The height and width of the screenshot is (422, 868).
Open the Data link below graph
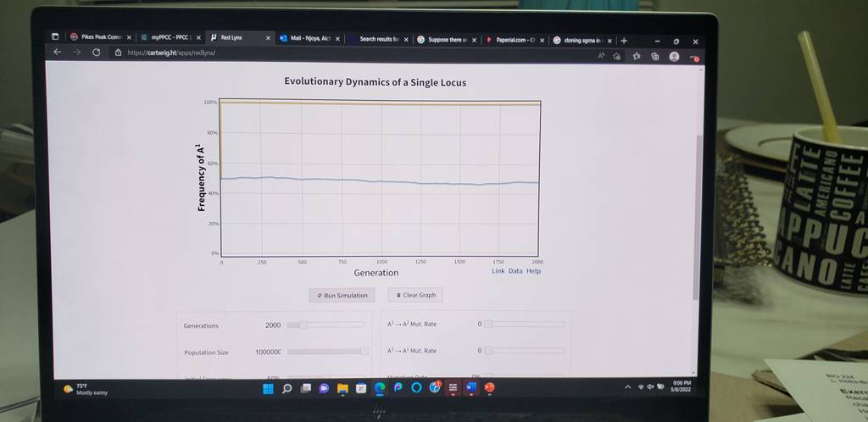(x=515, y=271)
